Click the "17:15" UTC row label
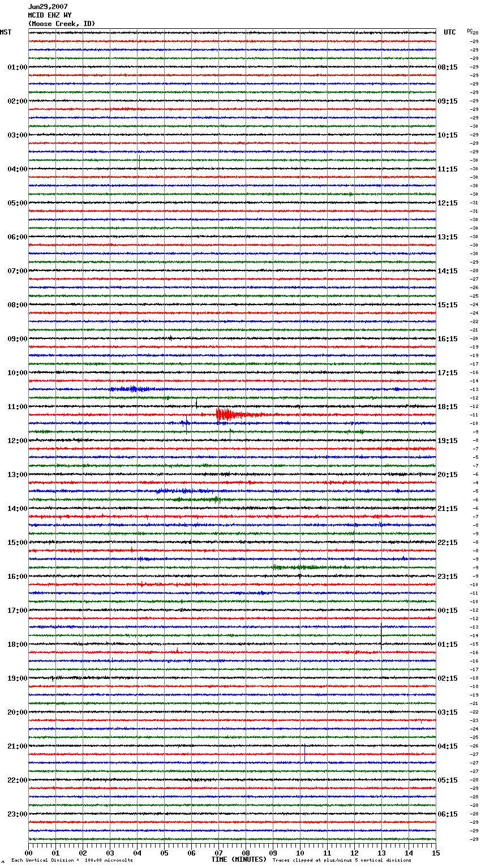This screenshot has width=481, height=868. coord(448,373)
